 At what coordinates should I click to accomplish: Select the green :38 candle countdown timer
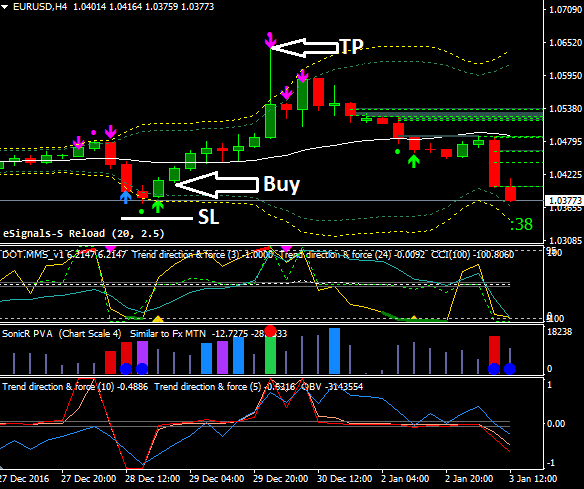click(x=521, y=225)
